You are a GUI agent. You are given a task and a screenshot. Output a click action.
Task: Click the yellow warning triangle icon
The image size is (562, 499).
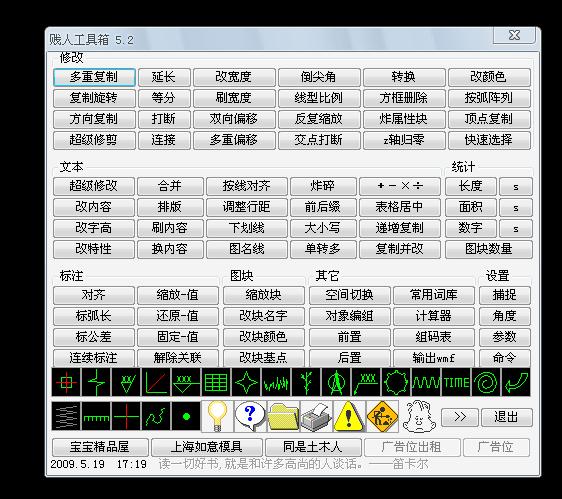click(349, 416)
